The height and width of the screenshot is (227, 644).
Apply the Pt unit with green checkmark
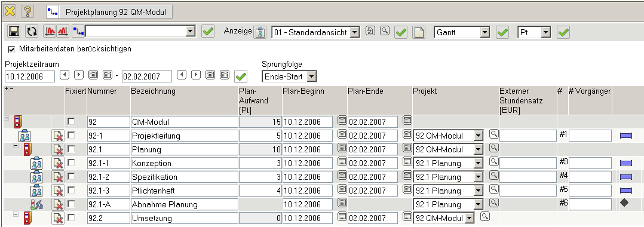tap(563, 32)
